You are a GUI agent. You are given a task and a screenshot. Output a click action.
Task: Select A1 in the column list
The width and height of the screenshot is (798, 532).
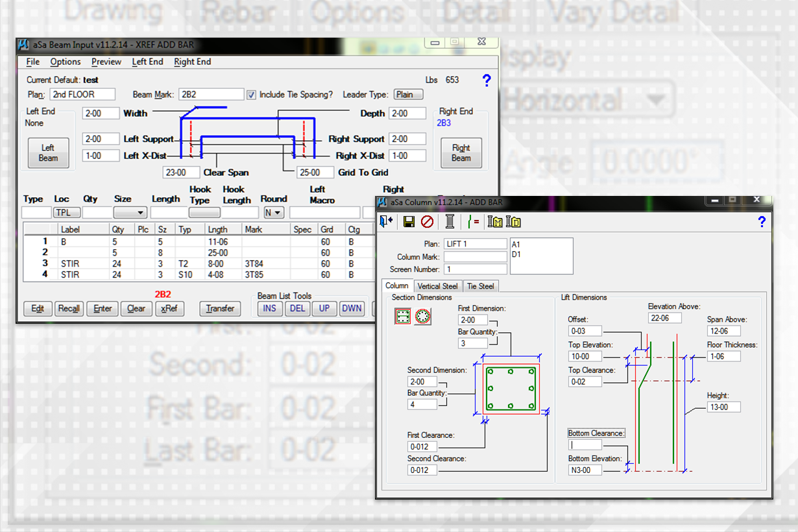click(x=517, y=245)
